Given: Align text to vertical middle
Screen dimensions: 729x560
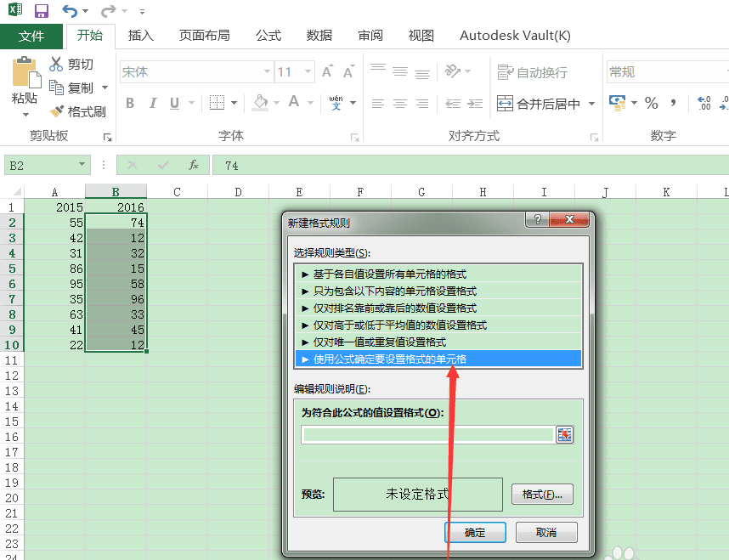Looking at the screenshot, I should 400,71.
